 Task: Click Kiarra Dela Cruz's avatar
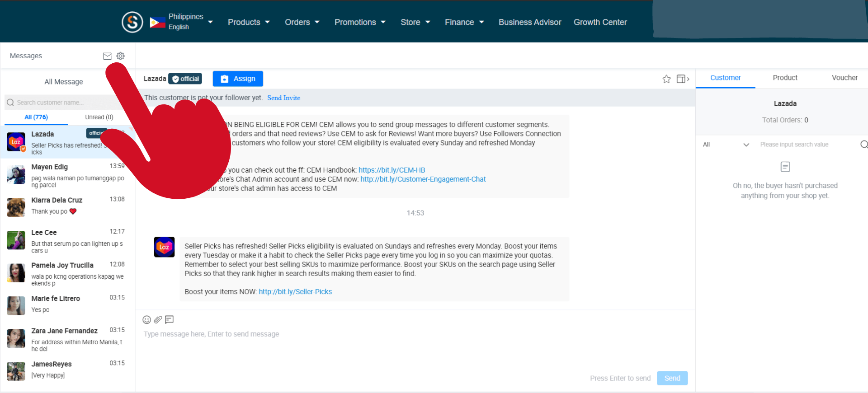[16, 207]
